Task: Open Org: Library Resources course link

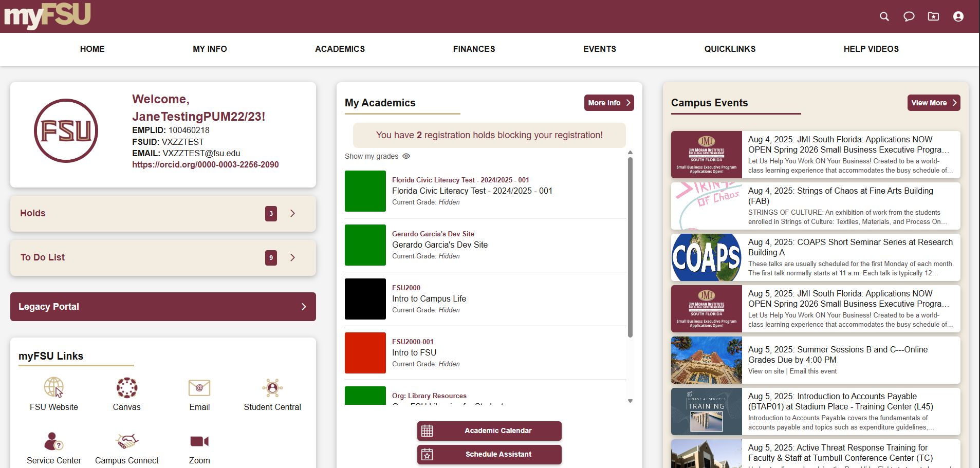Action: coord(429,396)
